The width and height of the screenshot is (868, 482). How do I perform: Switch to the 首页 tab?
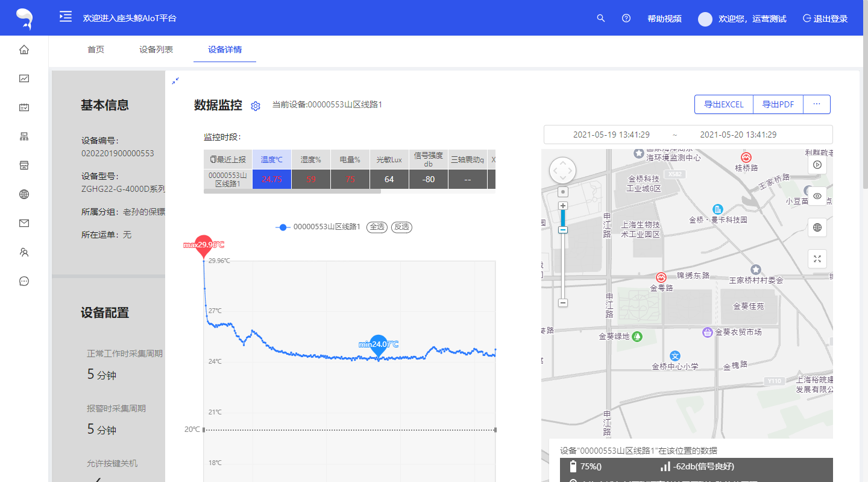[x=96, y=49]
